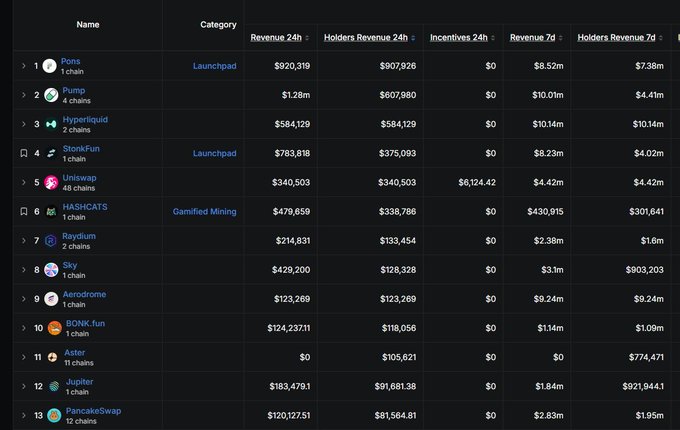Click the $903,203 holders revenue for Sky
This screenshot has width=680, height=430.
point(644,270)
